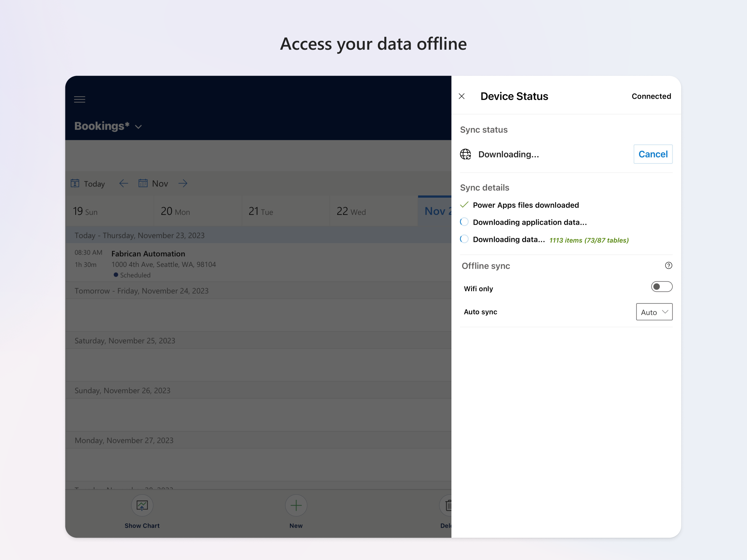Go to next week with right arrow
The image size is (747, 560).
click(183, 183)
